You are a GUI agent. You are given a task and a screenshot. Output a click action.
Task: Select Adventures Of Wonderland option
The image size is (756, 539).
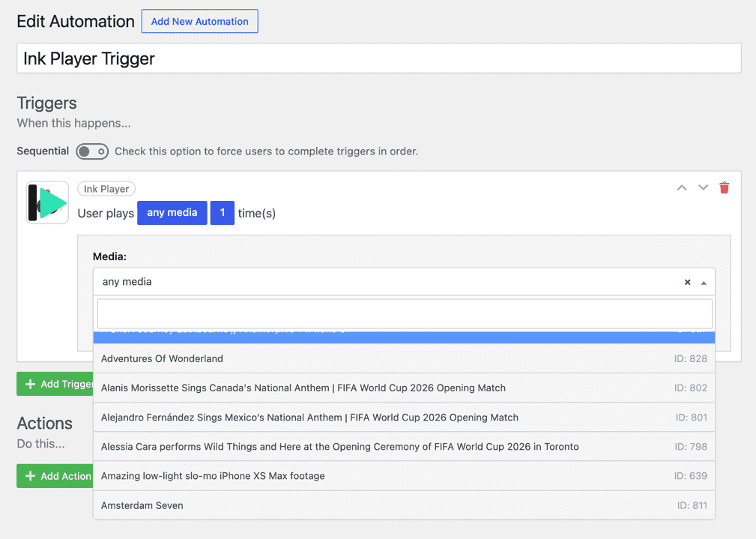coord(404,358)
